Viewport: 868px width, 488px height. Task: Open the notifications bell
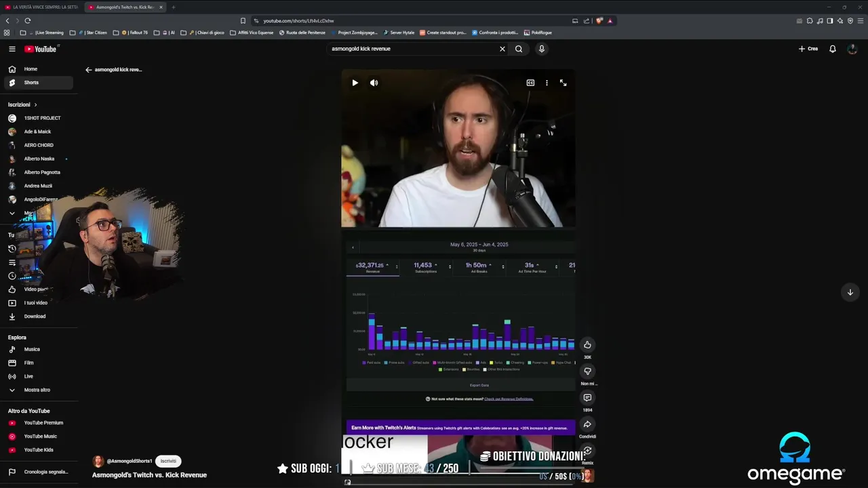[x=833, y=49]
